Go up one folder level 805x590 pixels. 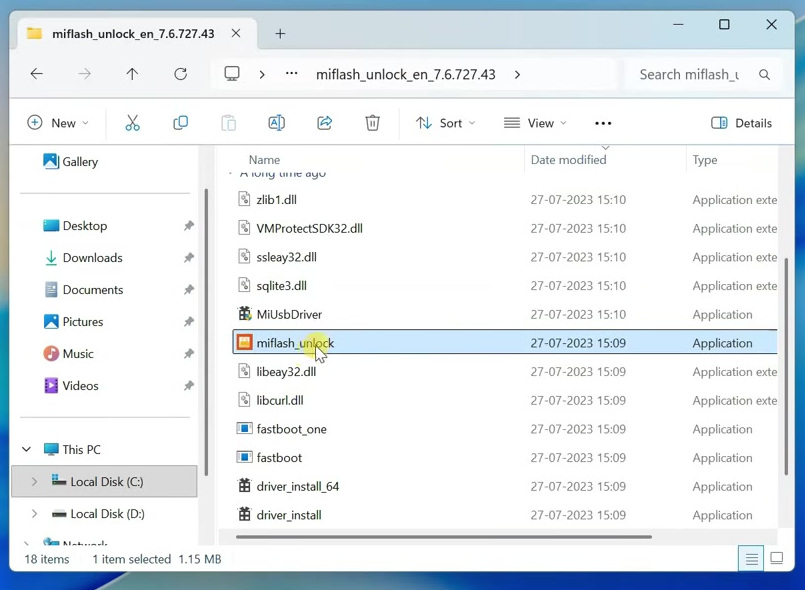132,74
